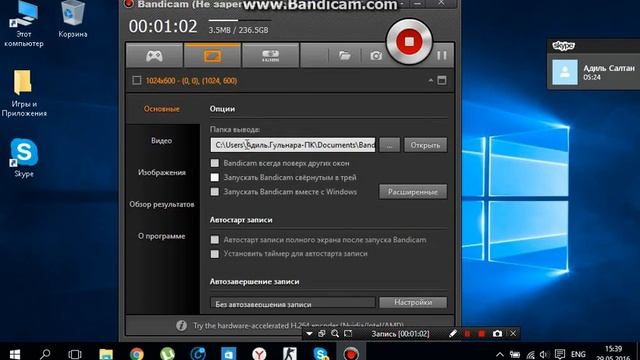Click the fullscreen rectangle icon in recording bar
Screen dimensions: 640x360
[348, 334]
